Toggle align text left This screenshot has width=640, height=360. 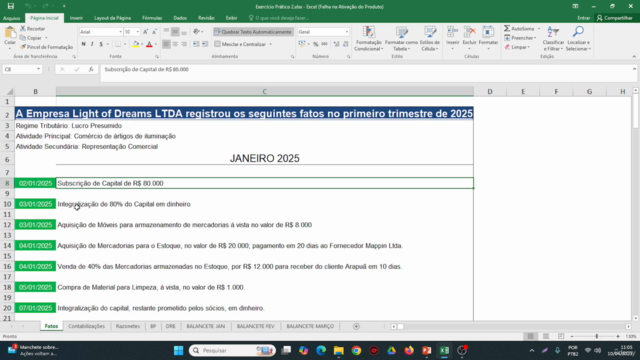[x=166, y=44]
